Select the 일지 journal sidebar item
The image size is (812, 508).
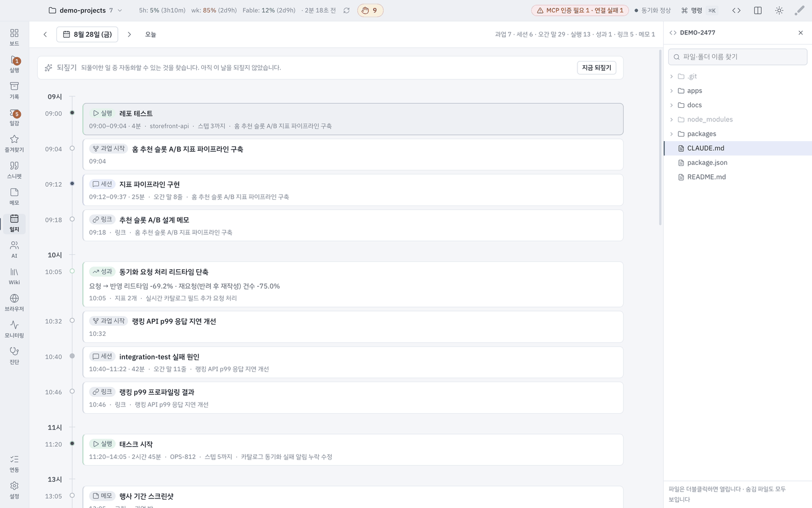(x=14, y=223)
